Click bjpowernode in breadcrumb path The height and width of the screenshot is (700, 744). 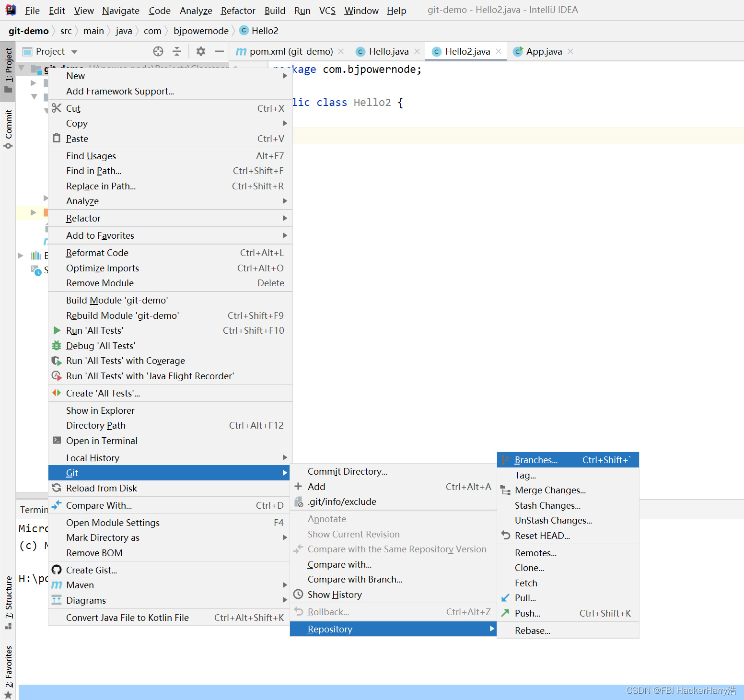coord(201,31)
